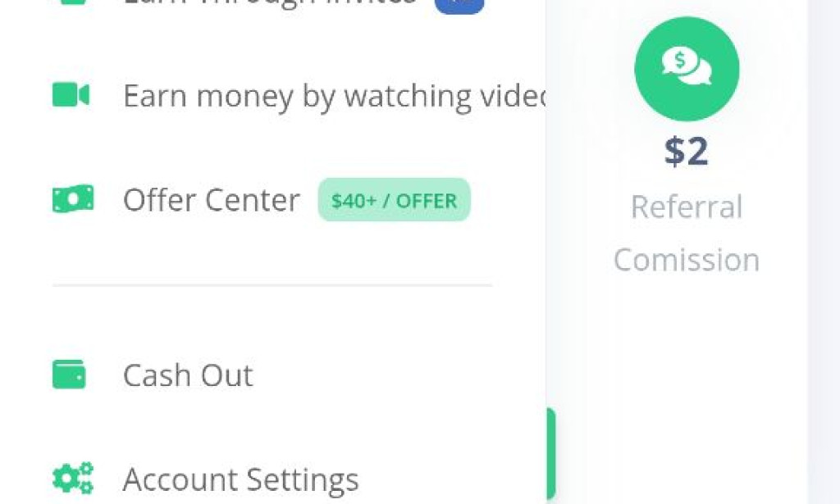This screenshot has width=840, height=504.
Task: Select the dollar sign inside the speech bubble
Action: (679, 59)
